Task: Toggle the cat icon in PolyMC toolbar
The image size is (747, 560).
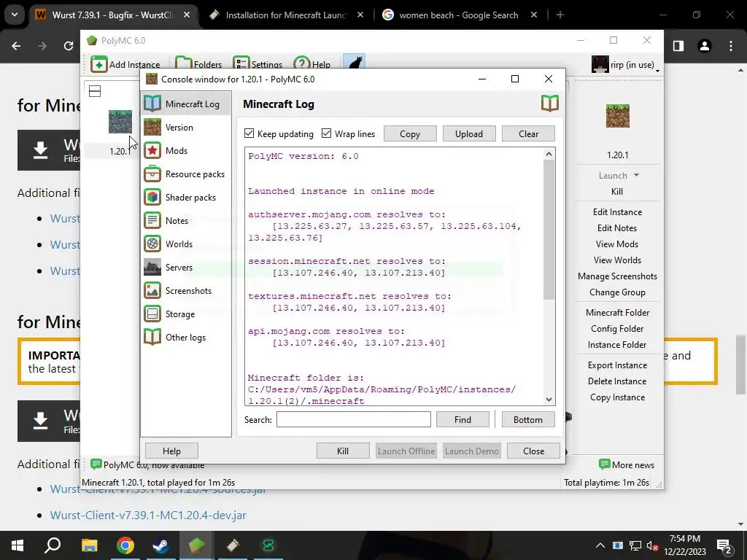Action: (354, 63)
